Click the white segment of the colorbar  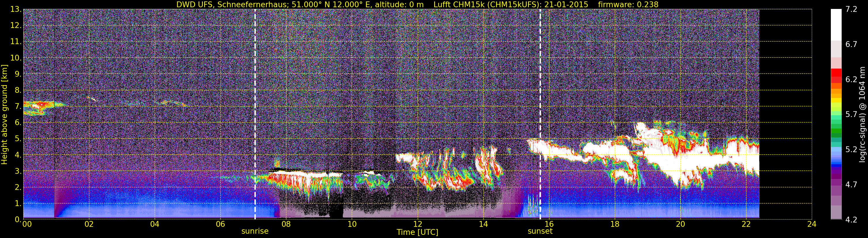pyautogui.click(x=836, y=24)
